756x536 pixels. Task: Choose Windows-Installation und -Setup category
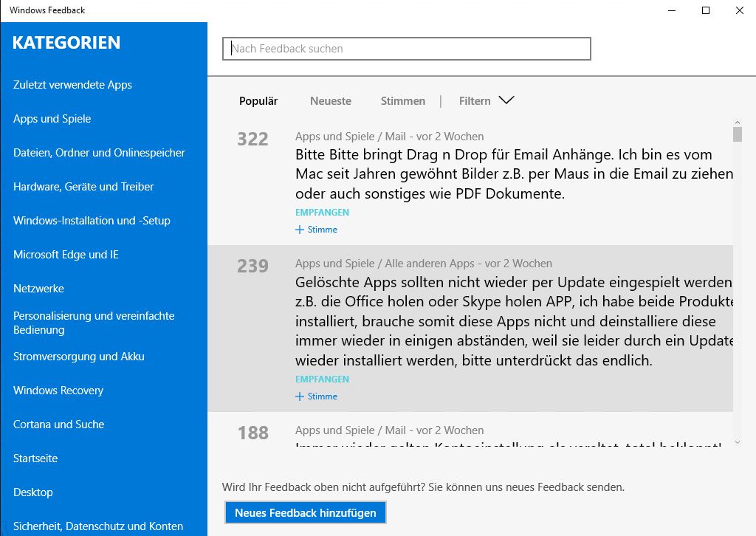[x=92, y=221]
